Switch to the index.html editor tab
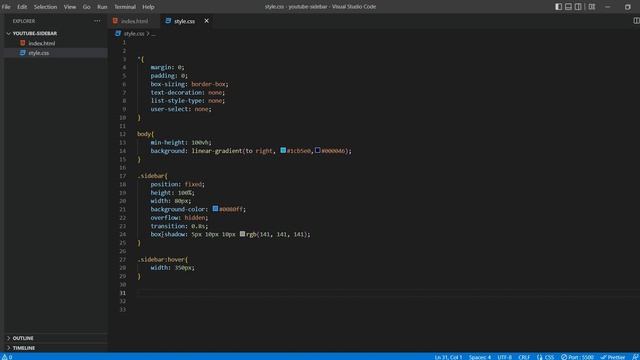The width and height of the screenshot is (640, 360). [x=134, y=21]
